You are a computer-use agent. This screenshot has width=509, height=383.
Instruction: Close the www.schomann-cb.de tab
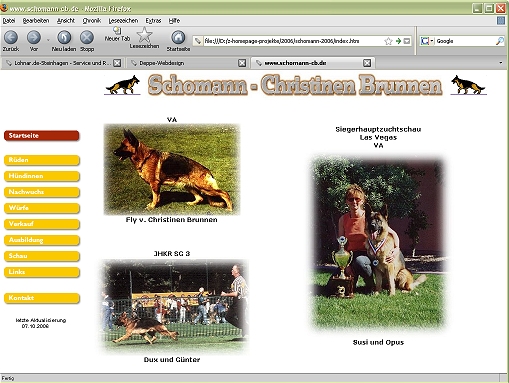tap(367, 63)
